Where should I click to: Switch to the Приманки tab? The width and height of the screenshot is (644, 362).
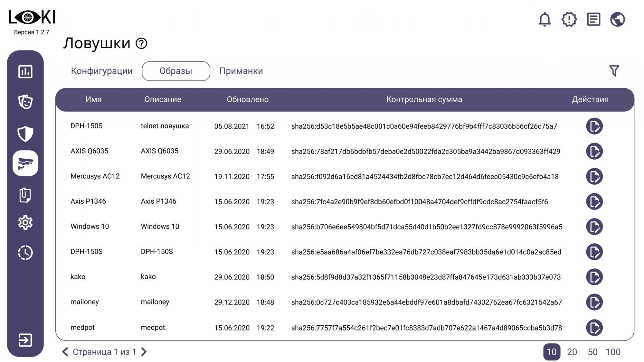(x=241, y=71)
